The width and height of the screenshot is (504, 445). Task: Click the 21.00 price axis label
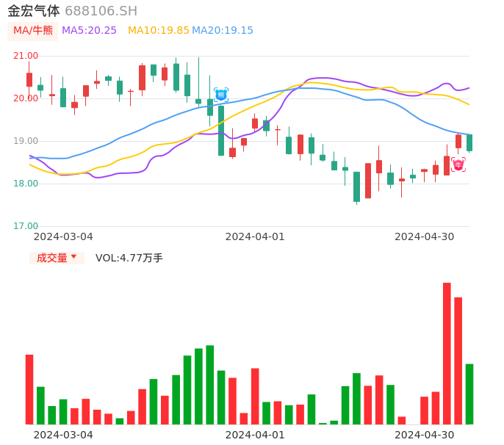tap(26, 56)
